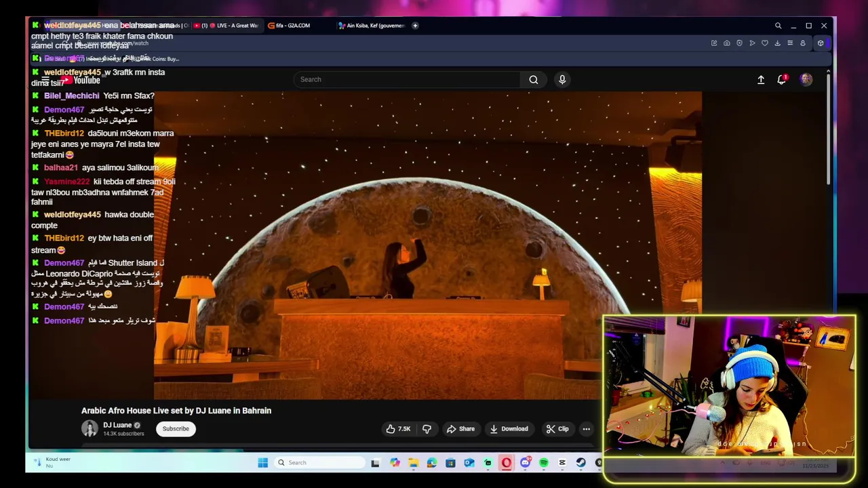Start voice search with the microphone icon

click(562, 80)
